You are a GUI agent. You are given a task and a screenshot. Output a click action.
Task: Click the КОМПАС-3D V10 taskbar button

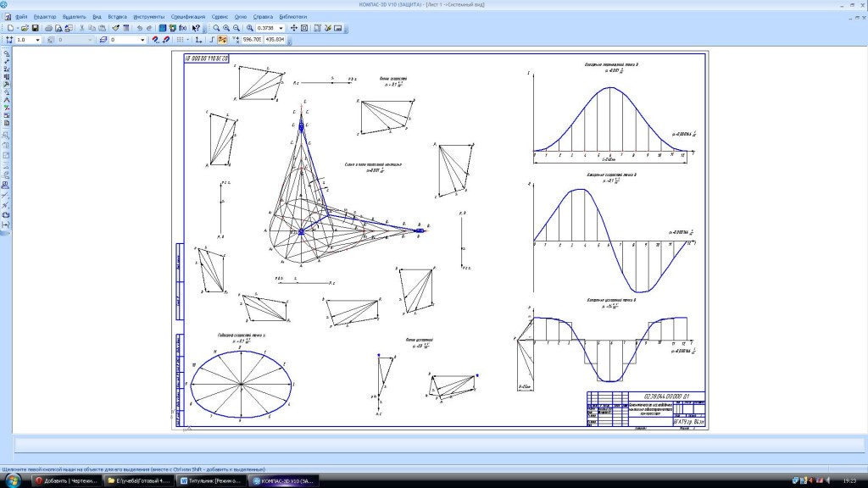pos(284,481)
